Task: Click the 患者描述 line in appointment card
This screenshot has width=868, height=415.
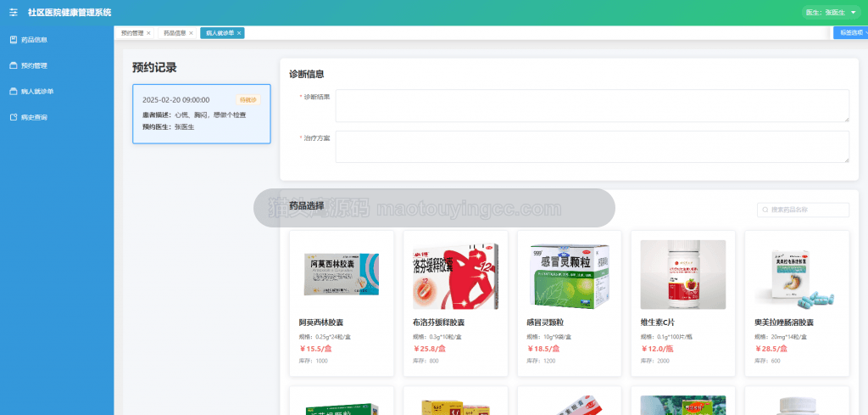Action: click(194, 115)
